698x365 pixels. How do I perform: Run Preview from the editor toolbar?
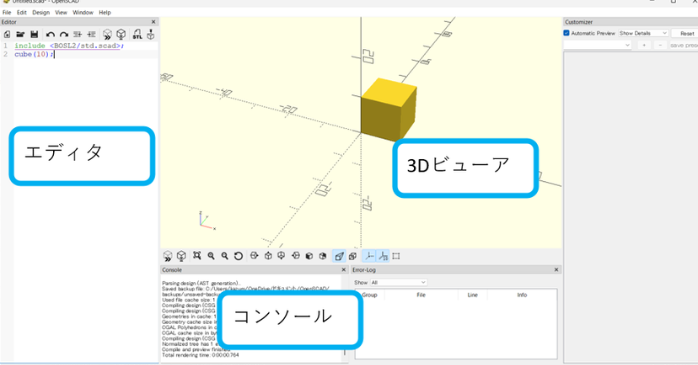pos(107,34)
